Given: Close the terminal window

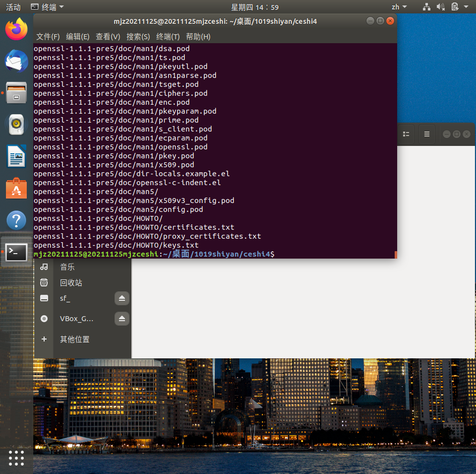Looking at the screenshot, I should (x=390, y=21).
